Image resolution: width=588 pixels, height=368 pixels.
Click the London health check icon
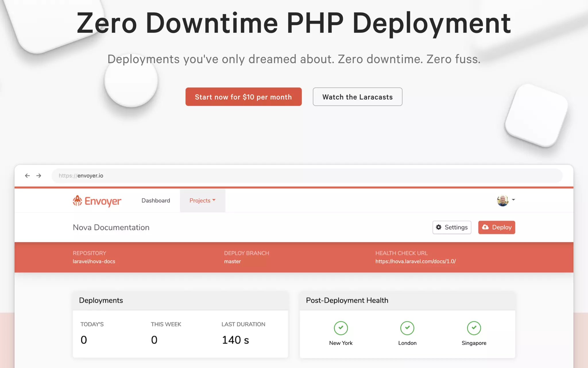407,328
